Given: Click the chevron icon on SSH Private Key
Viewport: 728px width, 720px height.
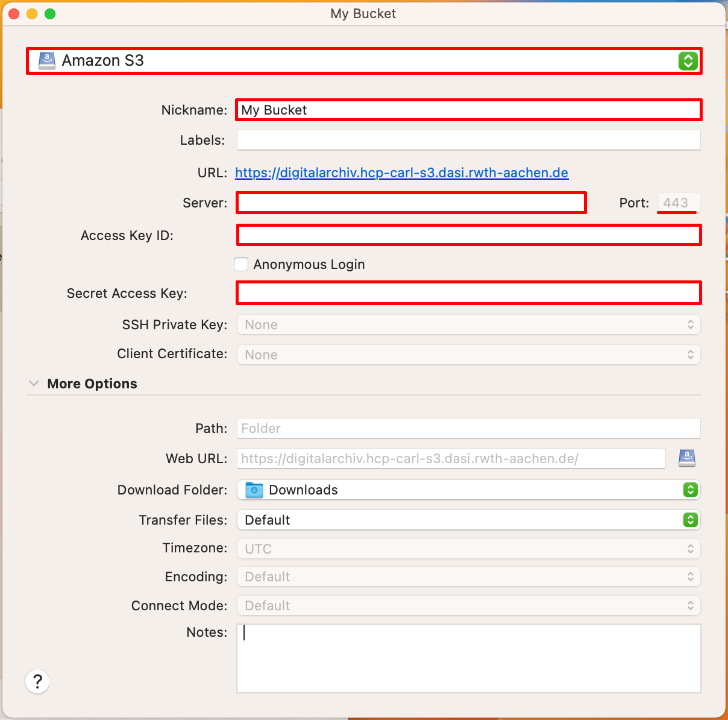Looking at the screenshot, I should click(x=691, y=324).
